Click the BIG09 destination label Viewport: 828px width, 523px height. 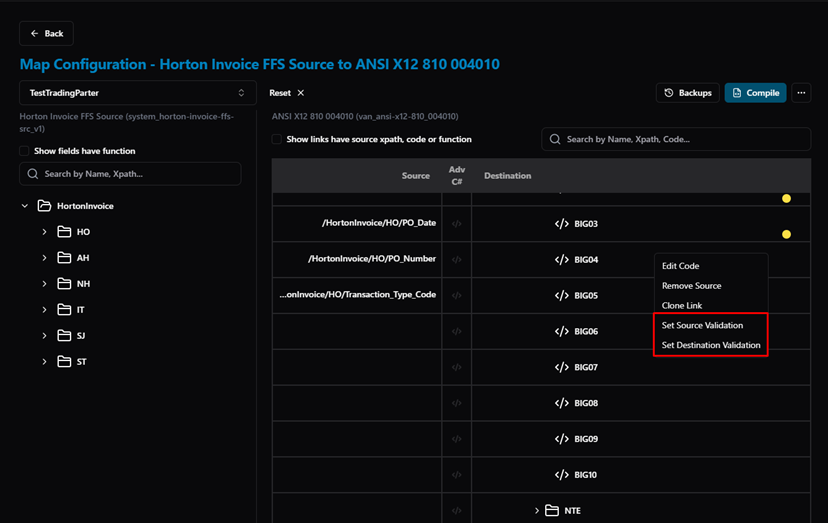(586, 439)
